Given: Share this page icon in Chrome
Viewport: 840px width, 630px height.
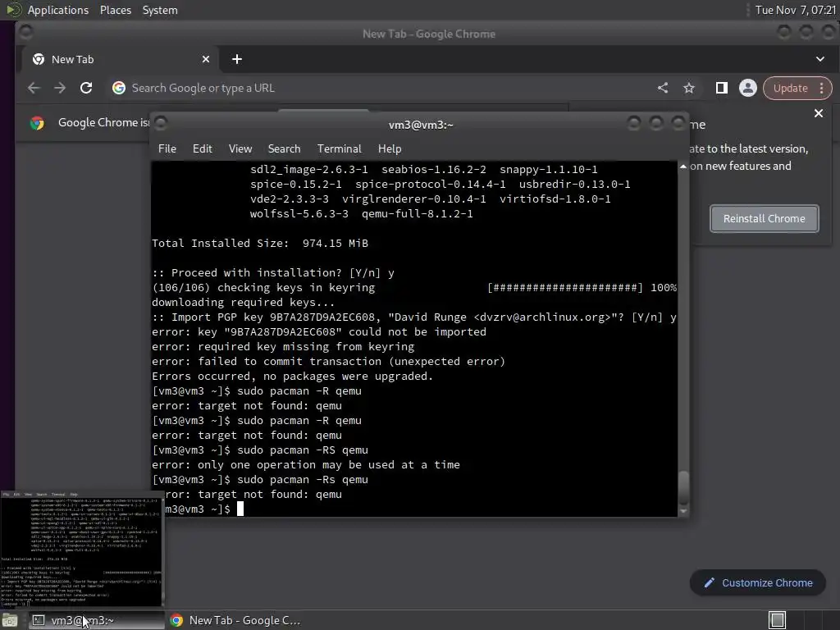Looking at the screenshot, I should 663,88.
